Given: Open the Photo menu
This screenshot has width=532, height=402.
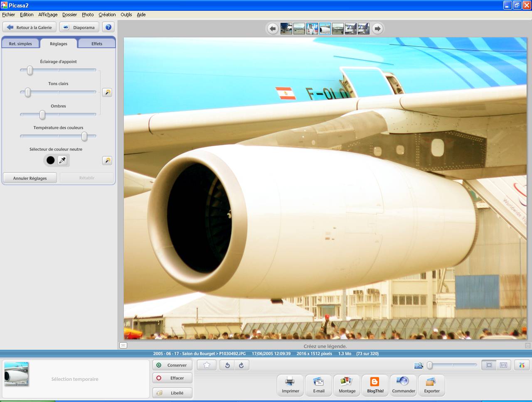Looking at the screenshot, I should (88, 15).
